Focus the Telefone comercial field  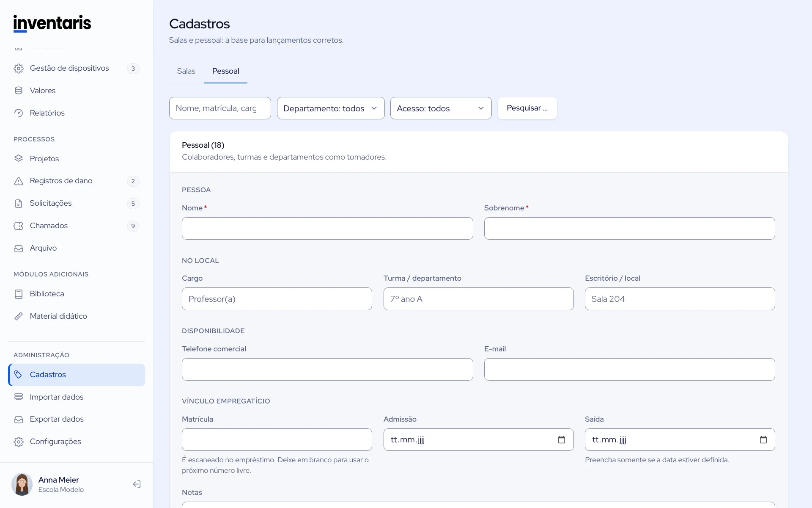[327, 370]
